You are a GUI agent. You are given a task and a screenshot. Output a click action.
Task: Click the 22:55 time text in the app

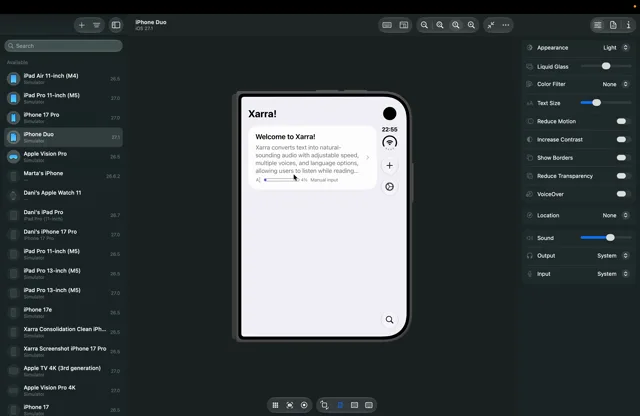click(x=389, y=129)
